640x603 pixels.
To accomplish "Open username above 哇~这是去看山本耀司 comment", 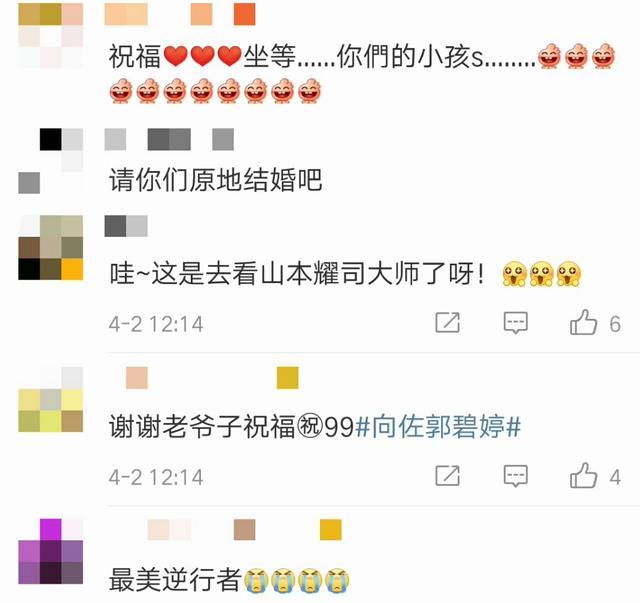I will [126, 226].
